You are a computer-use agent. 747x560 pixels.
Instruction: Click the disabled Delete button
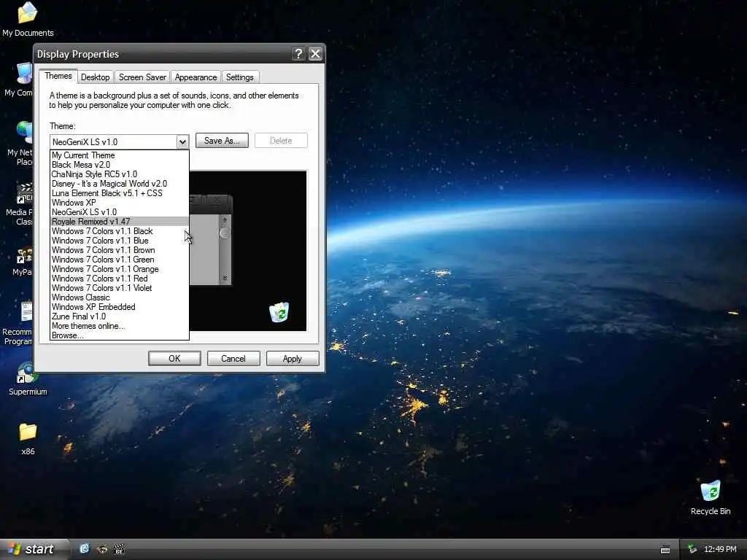click(281, 141)
